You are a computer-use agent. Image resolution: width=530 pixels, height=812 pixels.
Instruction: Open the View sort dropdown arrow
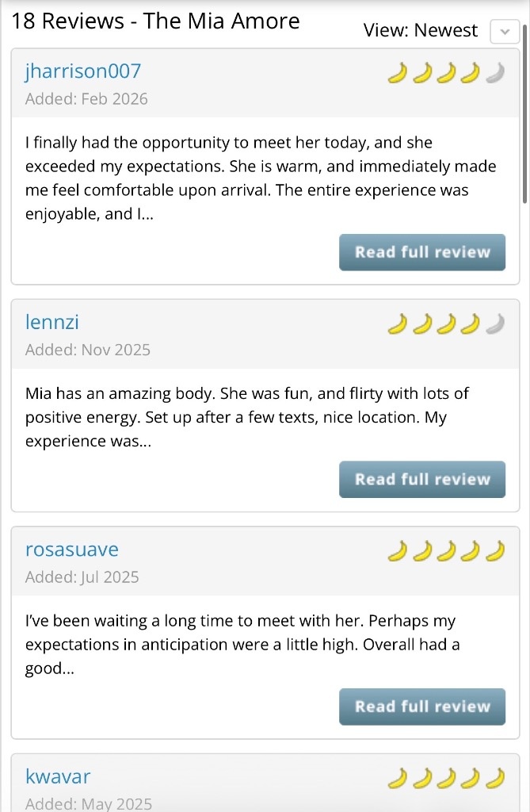click(505, 32)
